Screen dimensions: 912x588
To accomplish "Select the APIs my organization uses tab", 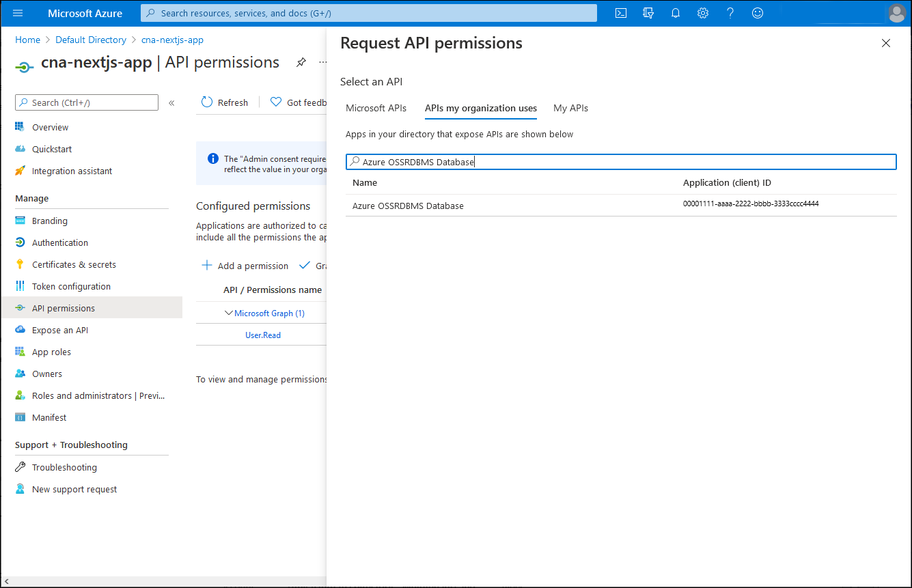I will [481, 108].
